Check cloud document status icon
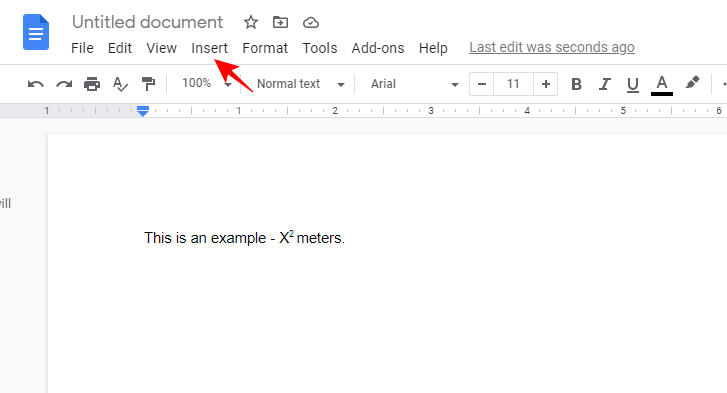 pyautogui.click(x=311, y=22)
